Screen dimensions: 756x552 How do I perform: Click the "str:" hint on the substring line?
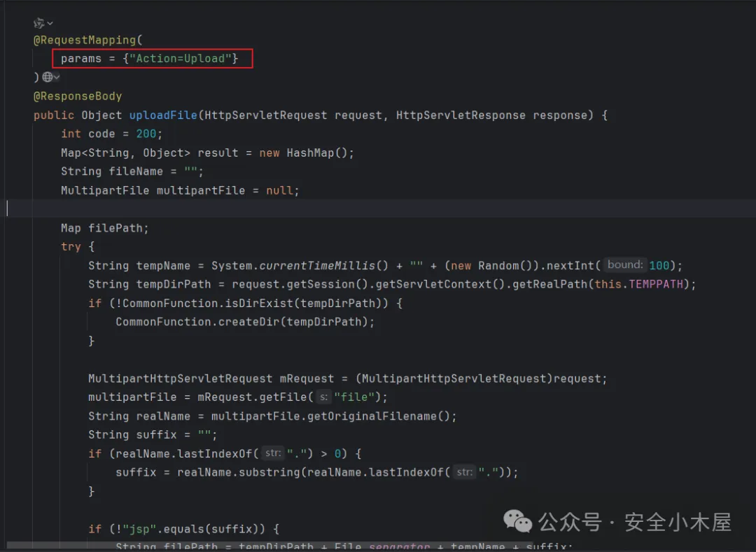click(464, 472)
